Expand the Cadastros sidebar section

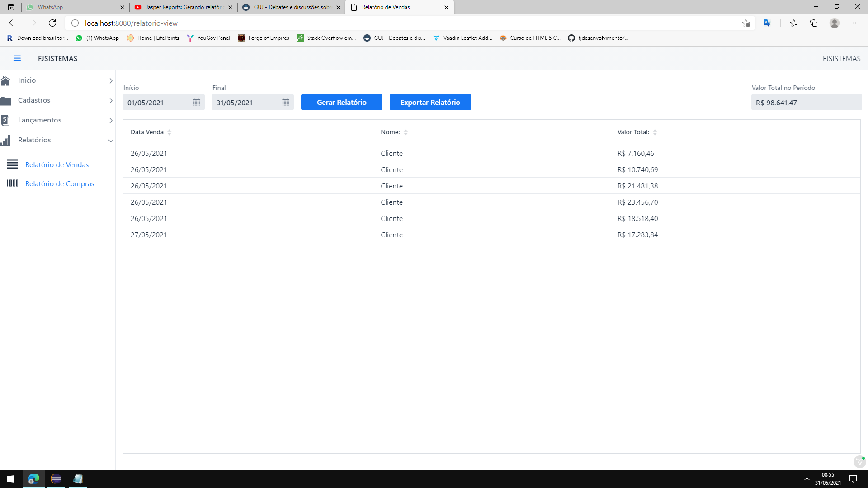click(x=111, y=100)
